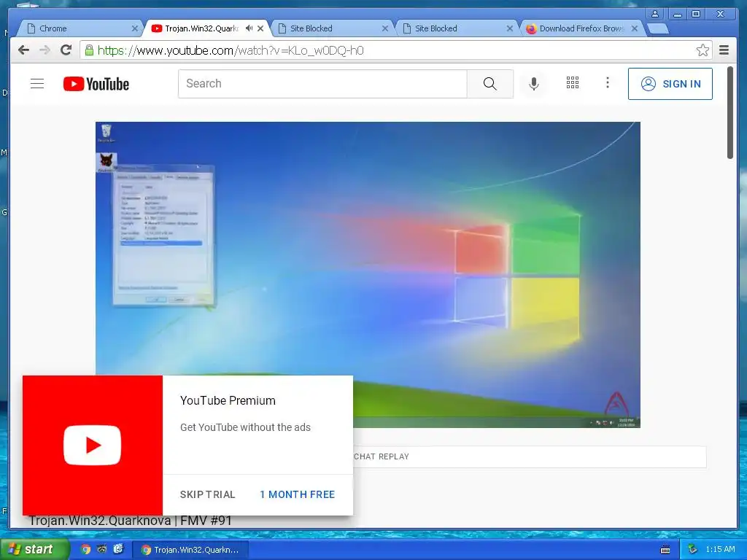Close the Trojan.Win32.Quarknova tab
Screen dimensions: 747x560
click(260, 28)
